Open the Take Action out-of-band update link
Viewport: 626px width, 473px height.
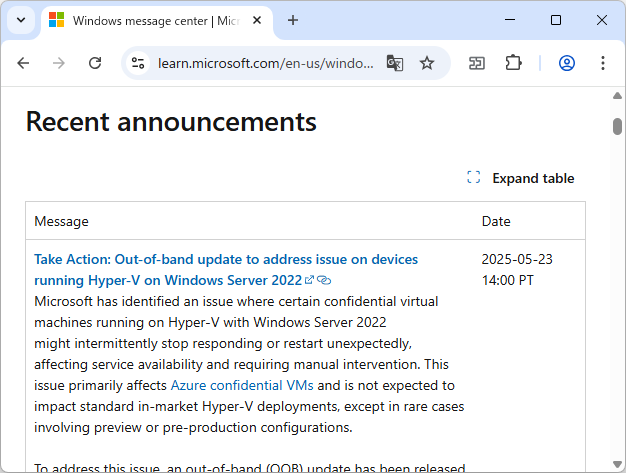coord(226,270)
